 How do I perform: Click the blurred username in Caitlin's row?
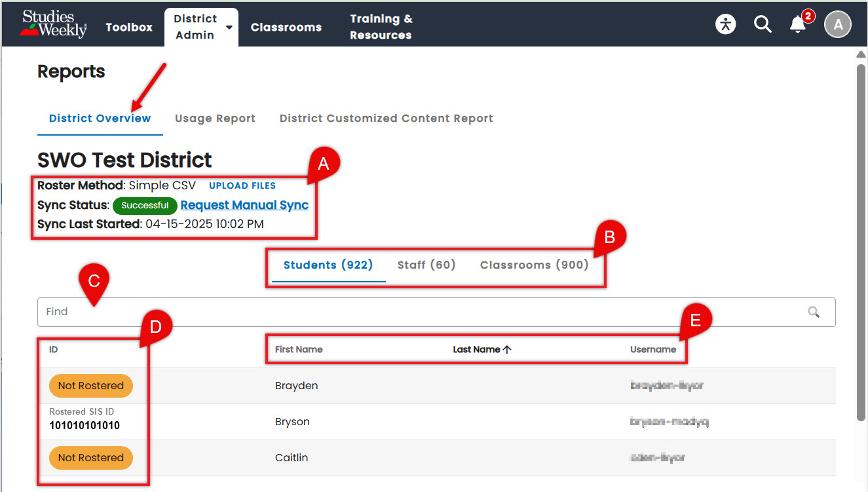tap(658, 458)
